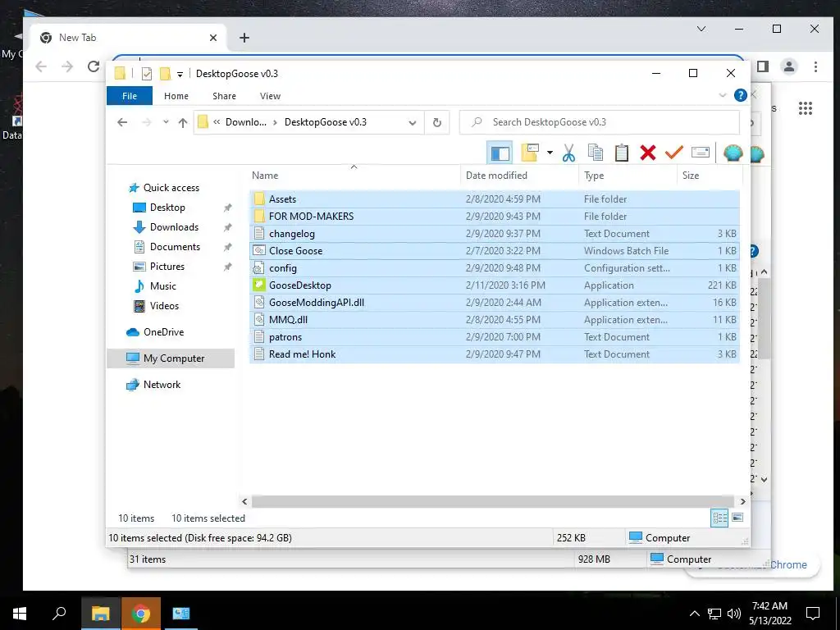Click the orange checkmark Properties icon
This screenshot has height=630, width=840.
click(674, 153)
